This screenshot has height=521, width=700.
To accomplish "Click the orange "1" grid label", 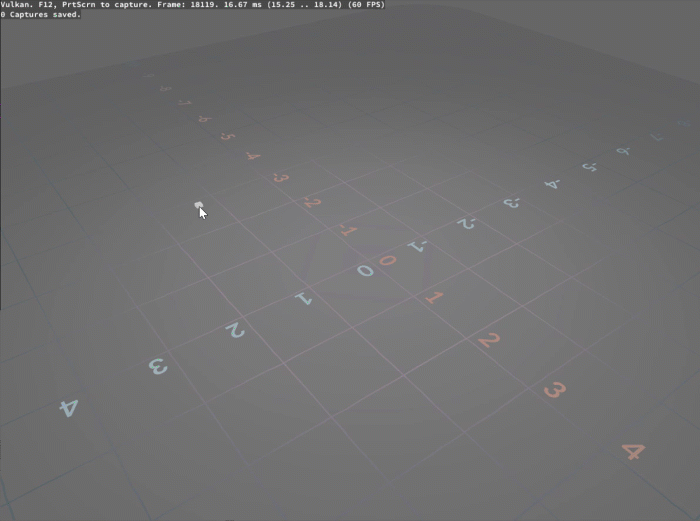I will (434, 297).
